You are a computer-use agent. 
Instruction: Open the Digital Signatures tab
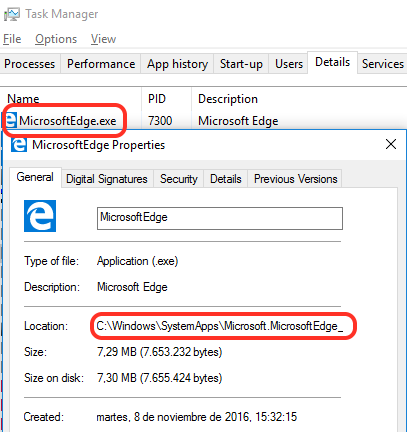click(107, 179)
